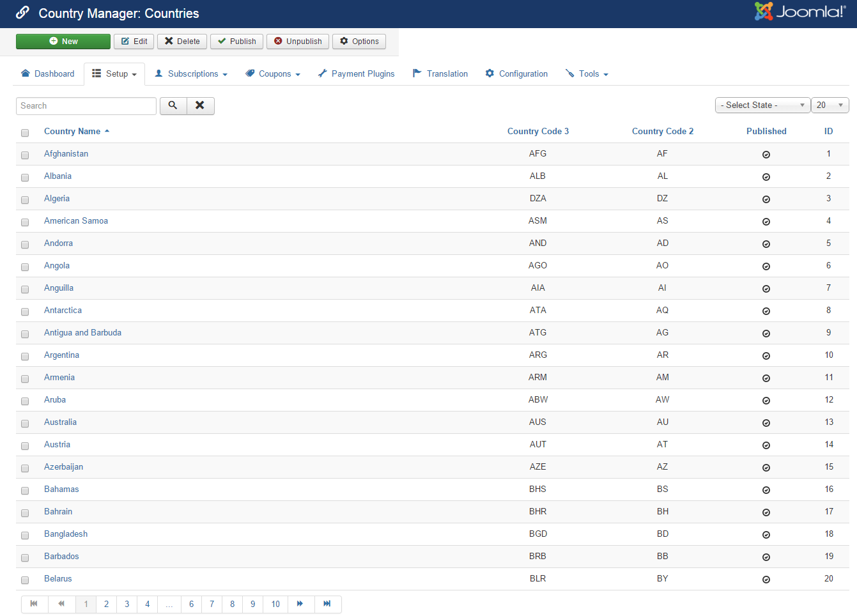857x616 pixels.
Task: Clear the search with the X icon
Action: point(200,105)
